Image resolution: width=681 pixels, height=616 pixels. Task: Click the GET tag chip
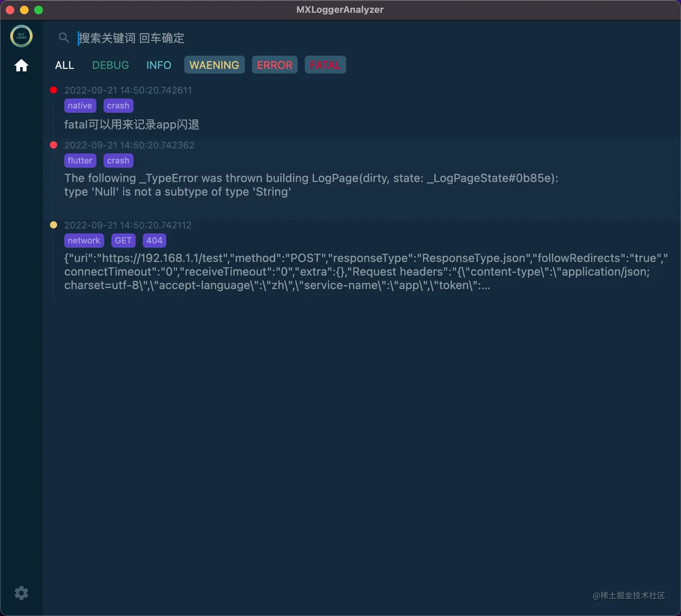click(123, 240)
